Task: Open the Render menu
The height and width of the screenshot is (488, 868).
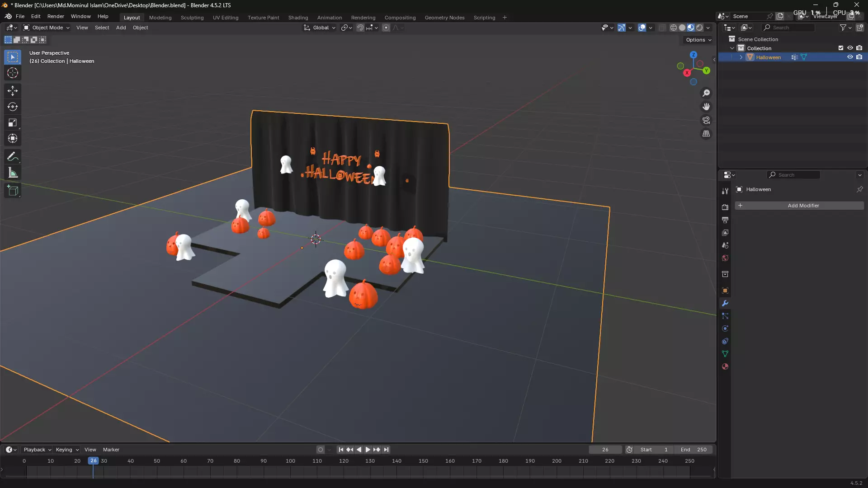Action: coord(56,16)
